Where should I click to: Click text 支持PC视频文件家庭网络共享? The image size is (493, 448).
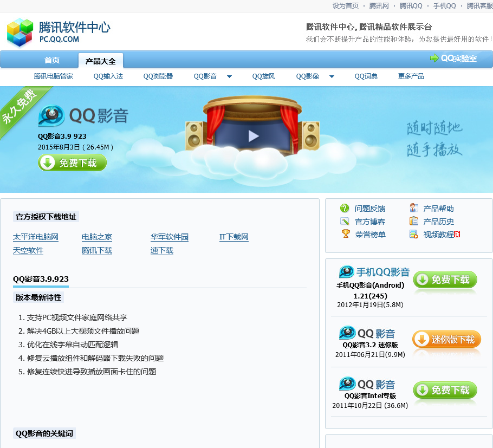point(77,317)
